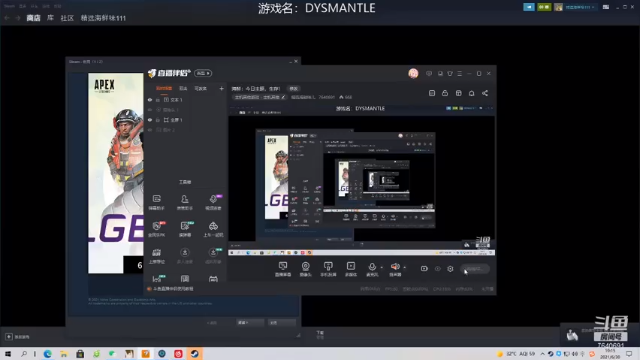This screenshot has width=640, height=360.
Task: Click the share icon above the preview
Action: [485, 93]
